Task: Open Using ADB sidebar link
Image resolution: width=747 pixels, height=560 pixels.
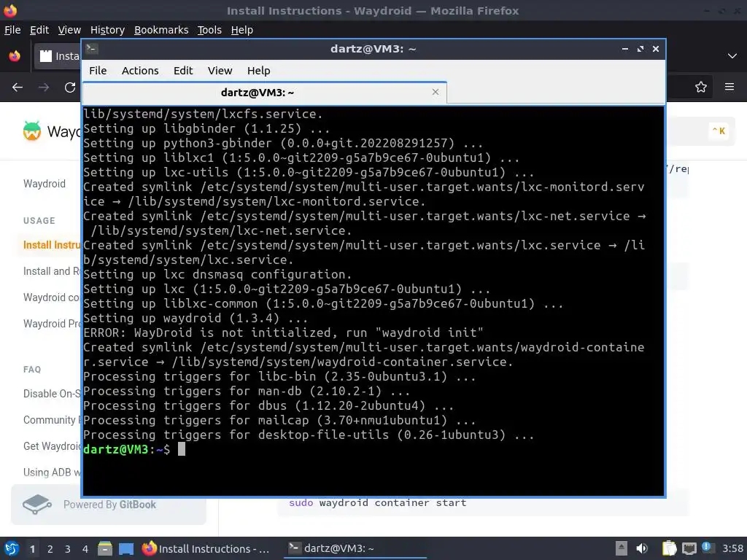Action: 52,472
